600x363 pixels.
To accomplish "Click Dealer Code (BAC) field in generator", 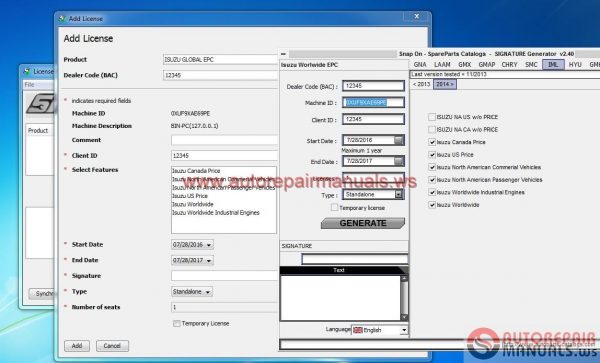I will (373, 86).
